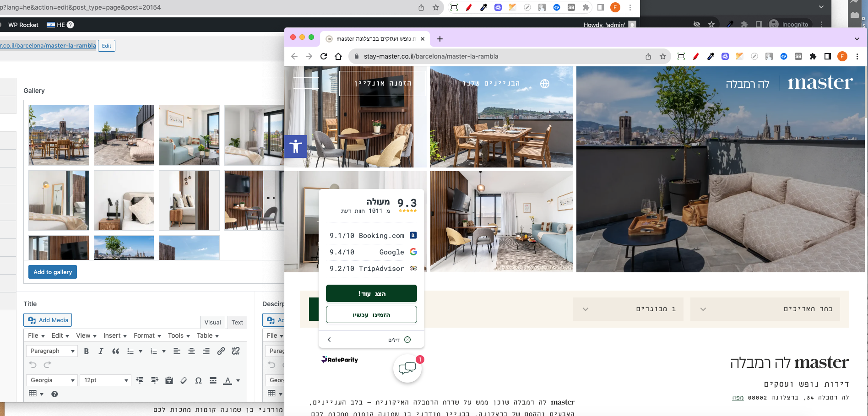The image size is (868, 416).
Task: Align text right in the Title editor
Action: pos(206,351)
